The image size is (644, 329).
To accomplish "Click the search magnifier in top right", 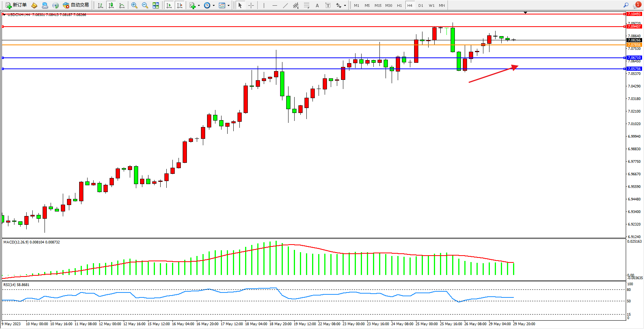I will [626, 5].
